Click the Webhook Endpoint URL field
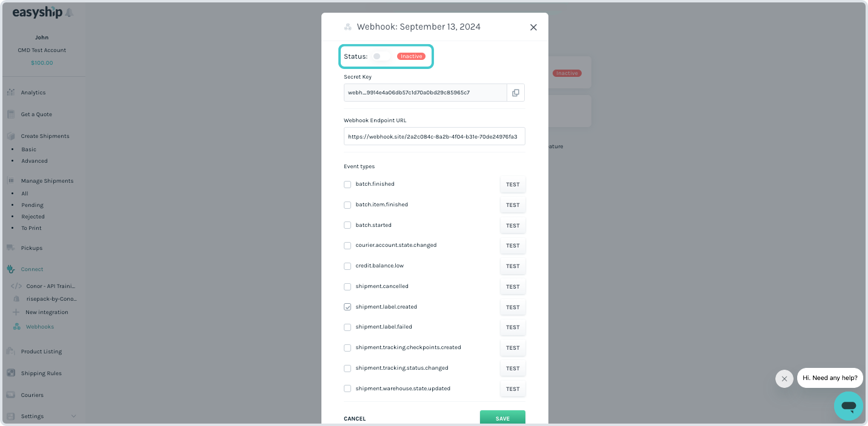Screen dimensions: 868x426 click(x=434, y=137)
